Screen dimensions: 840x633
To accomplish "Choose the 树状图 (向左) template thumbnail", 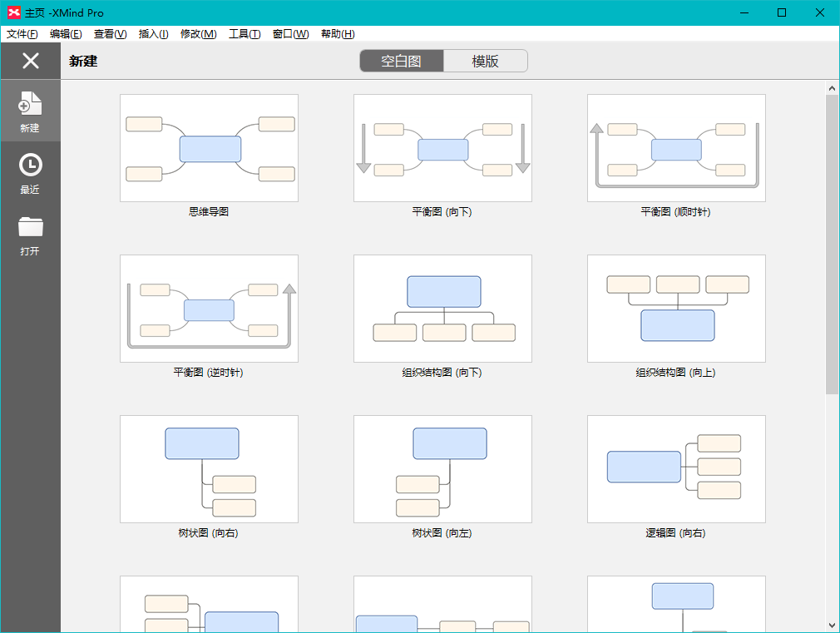I will (442, 469).
